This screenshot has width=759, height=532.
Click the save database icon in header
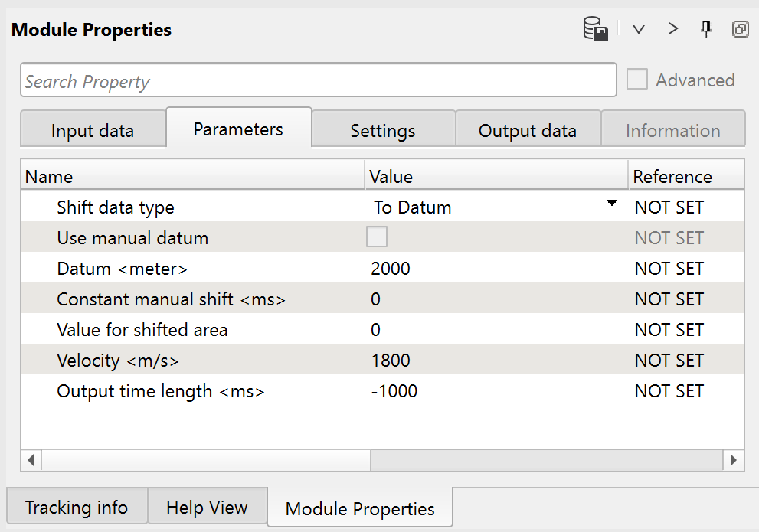click(x=595, y=30)
